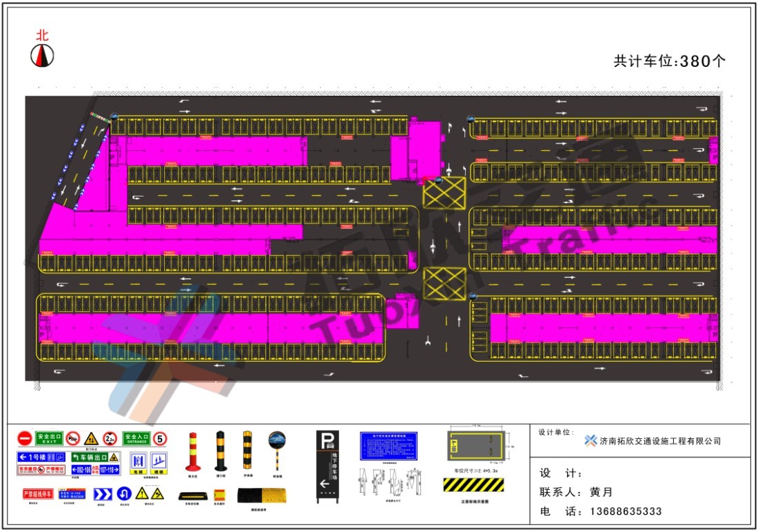The width and height of the screenshot is (758, 532).
Task: Select the blue chevron direction sign
Action: [103, 493]
